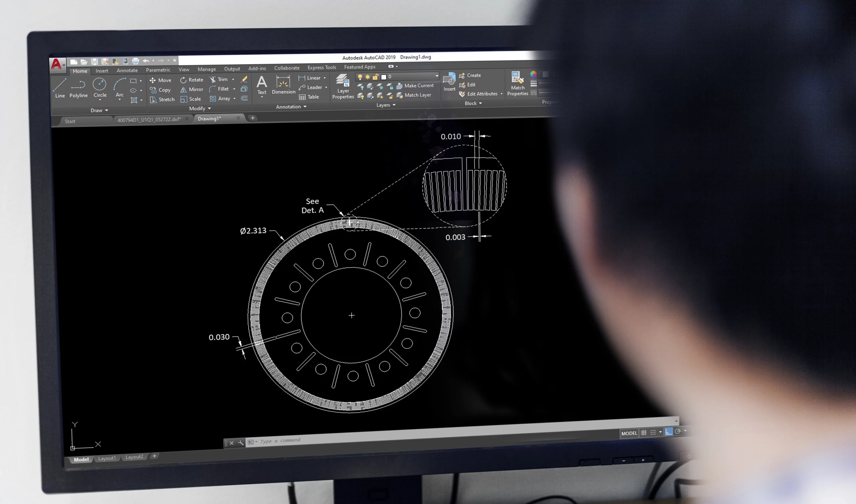Image resolution: width=856 pixels, height=504 pixels.
Task: Click Create block button
Action: (470, 76)
